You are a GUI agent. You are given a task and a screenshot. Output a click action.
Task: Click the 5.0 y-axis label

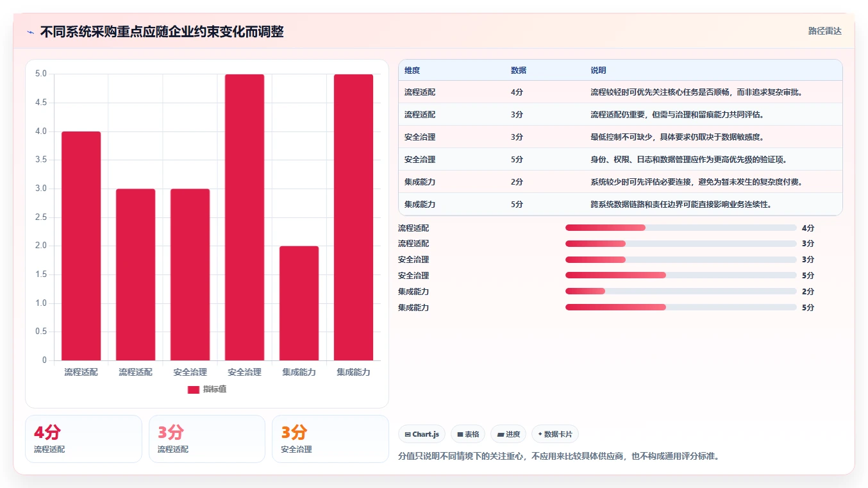point(41,74)
